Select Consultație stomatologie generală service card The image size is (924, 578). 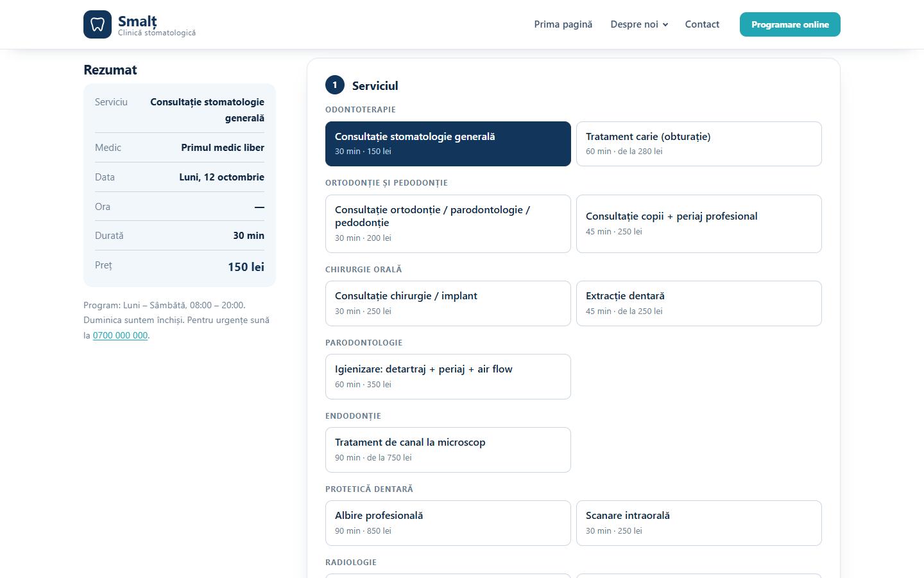448,144
